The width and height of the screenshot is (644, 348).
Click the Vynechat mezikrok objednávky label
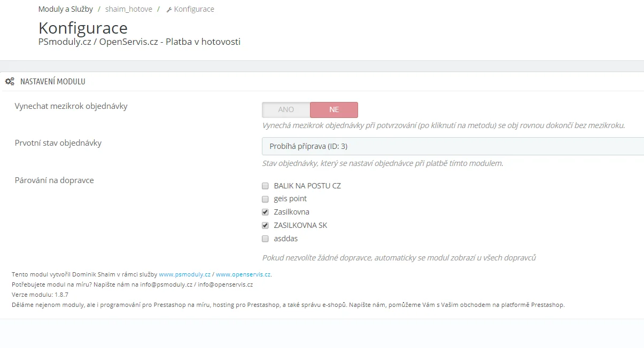click(x=71, y=106)
